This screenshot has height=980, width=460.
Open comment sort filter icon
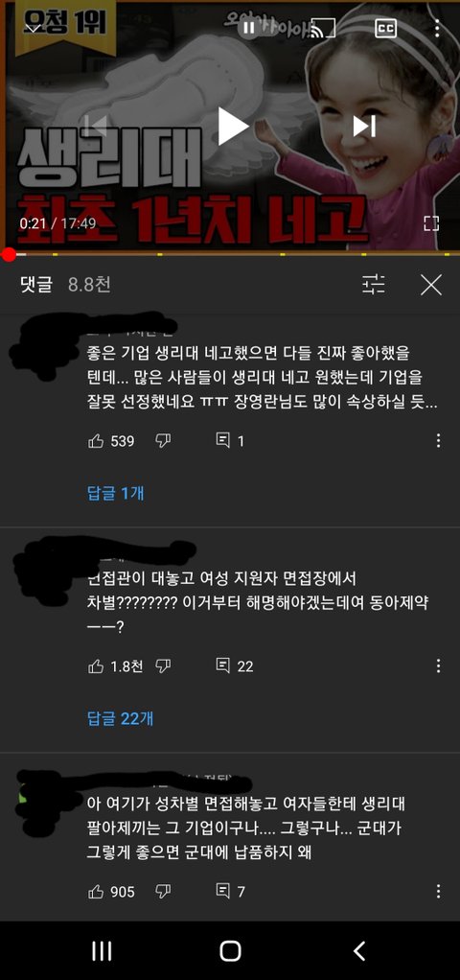[374, 285]
